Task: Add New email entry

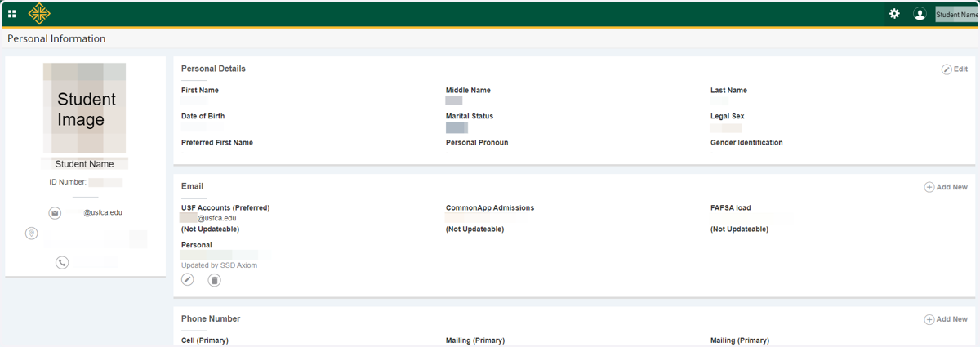Action: point(946,187)
